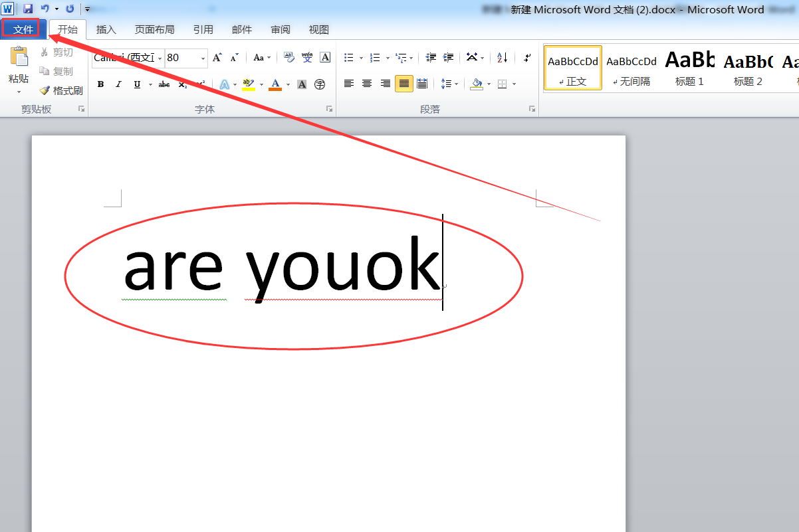Apply the yellow text highlight color
Image resolution: width=799 pixels, height=532 pixels.
point(248,84)
